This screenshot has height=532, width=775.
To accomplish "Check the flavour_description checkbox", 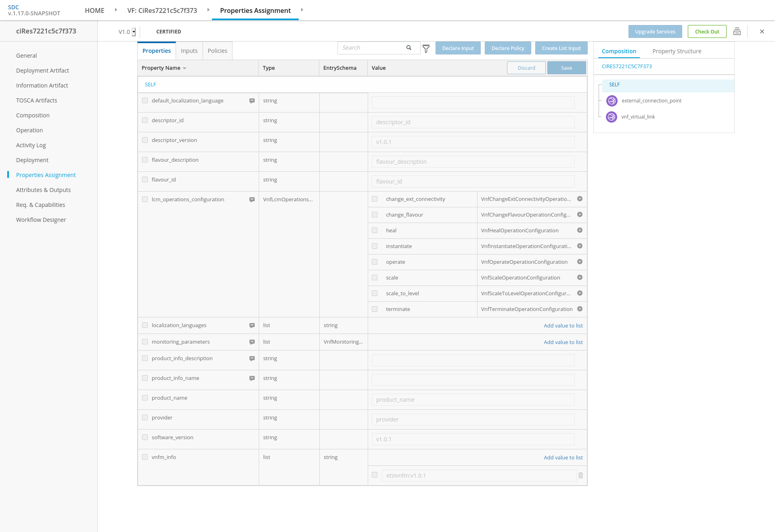I will click(x=145, y=160).
